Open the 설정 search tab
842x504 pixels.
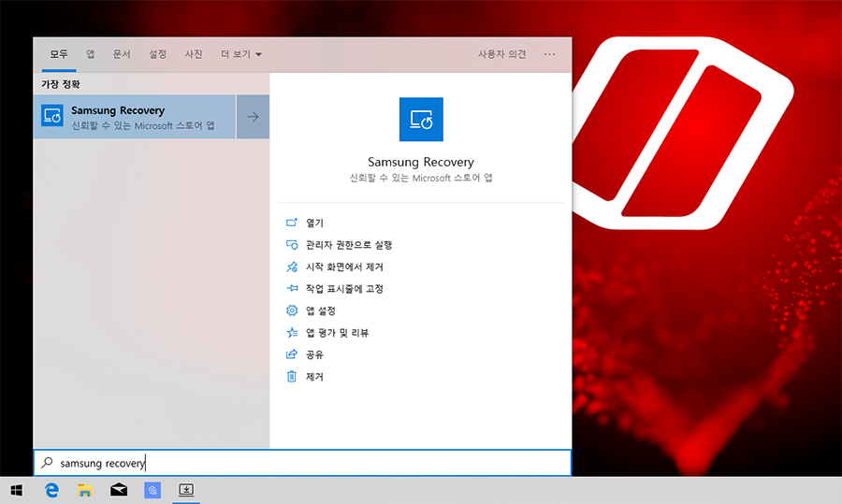click(157, 54)
